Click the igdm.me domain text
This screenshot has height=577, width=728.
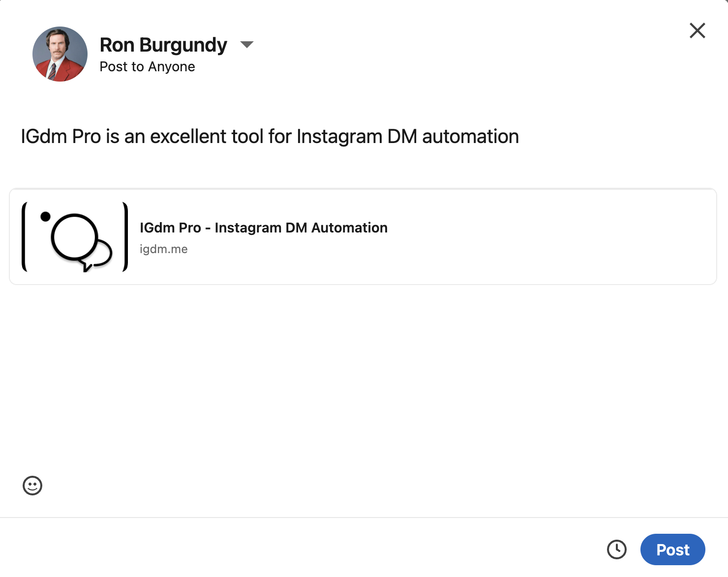point(163,249)
